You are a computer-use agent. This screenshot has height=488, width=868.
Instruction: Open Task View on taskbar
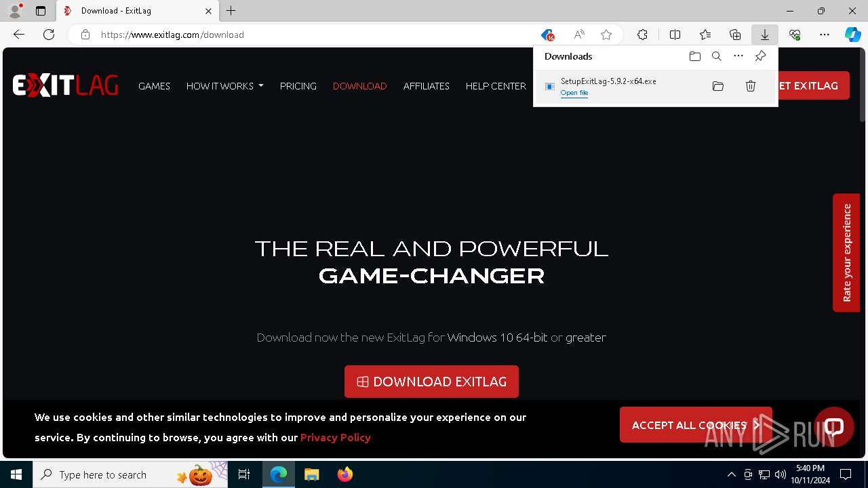pos(244,474)
